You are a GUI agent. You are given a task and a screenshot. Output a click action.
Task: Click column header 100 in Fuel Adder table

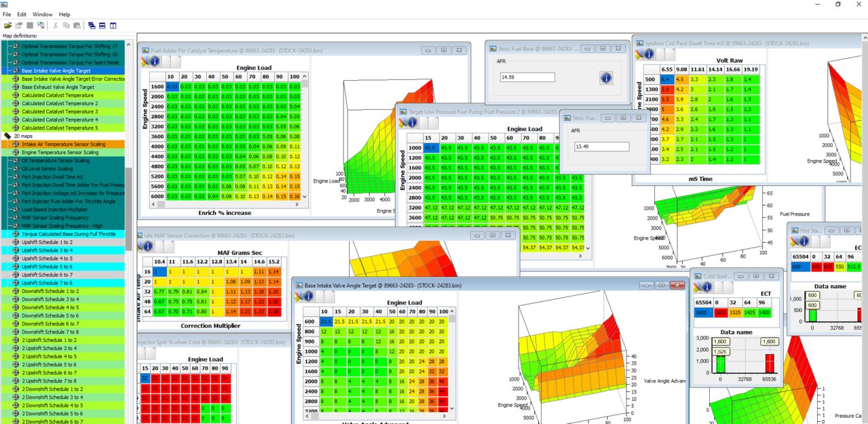click(295, 77)
